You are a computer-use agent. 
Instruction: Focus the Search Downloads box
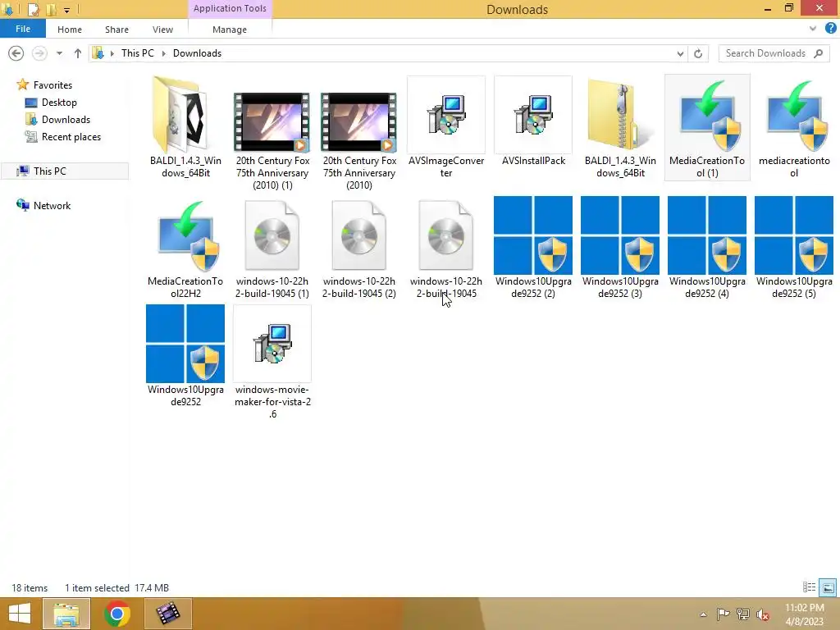click(x=774, y=53)
